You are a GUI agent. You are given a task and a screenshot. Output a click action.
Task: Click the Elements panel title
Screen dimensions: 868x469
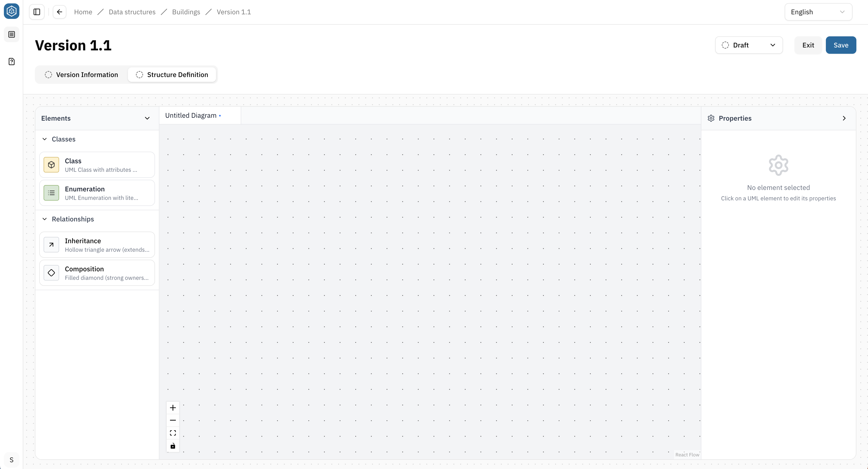click(x=56, y=118)
